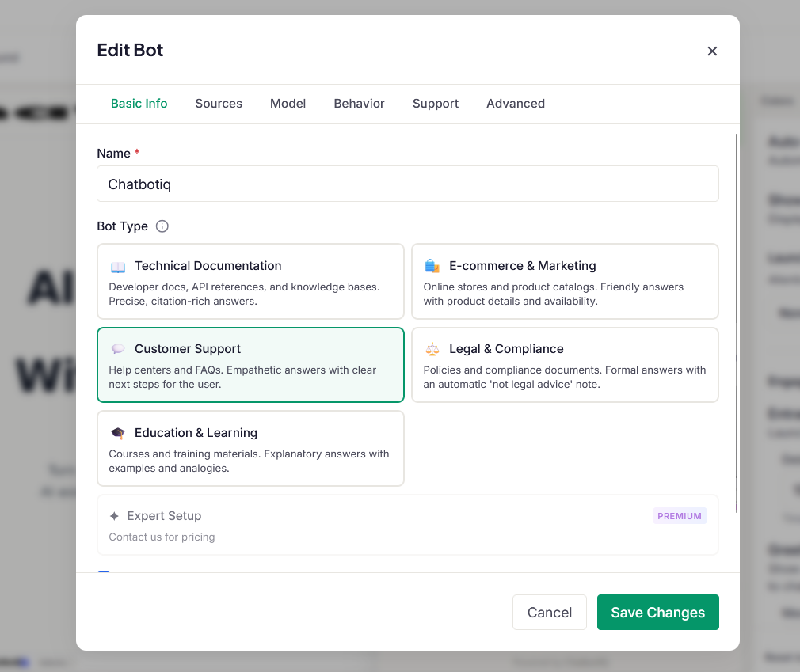Click Save Changes
Screen dimensions: 800x672
(x=657, y=612)
